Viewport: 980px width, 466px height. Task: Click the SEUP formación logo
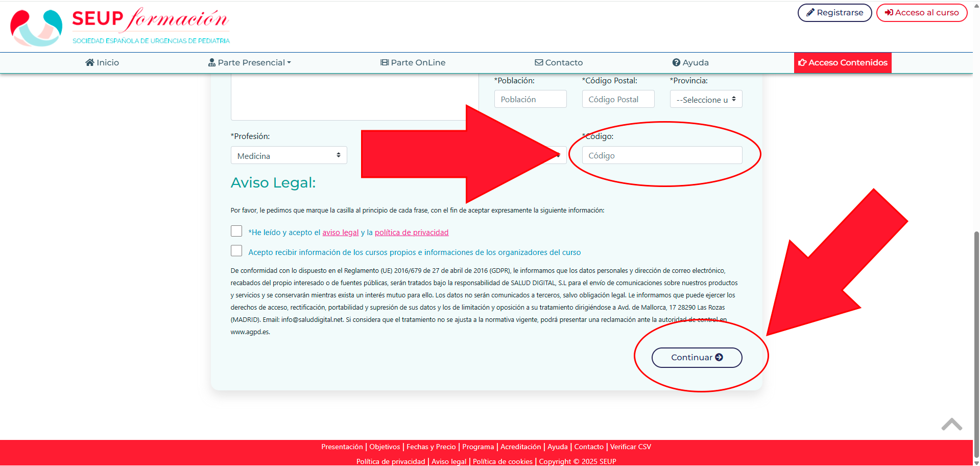tap(121, 27)
